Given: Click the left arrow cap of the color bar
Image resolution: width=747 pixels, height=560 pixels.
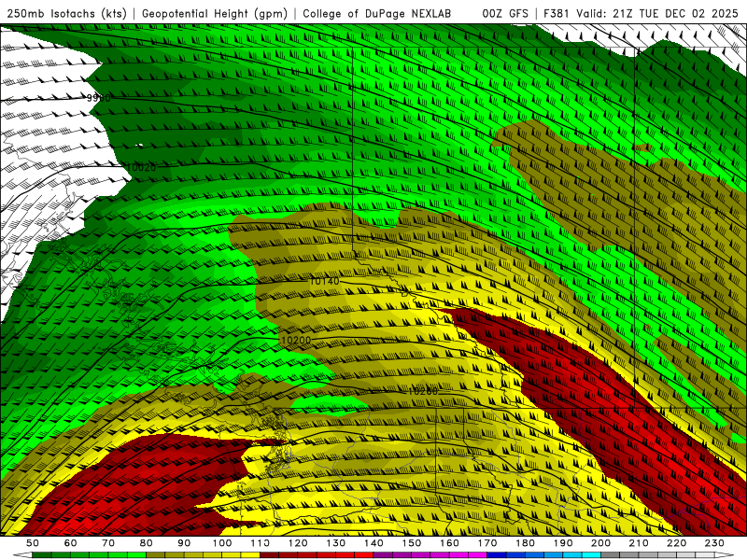Looking at the screenshot, I should [x=22, y=554].
